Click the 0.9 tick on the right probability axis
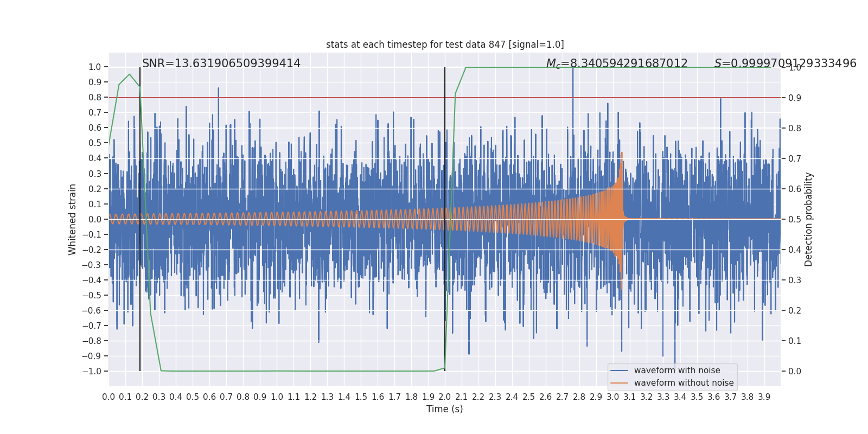The height and width of the screenshot is (434, 868). pyautogui.click(x=795, y=98)
